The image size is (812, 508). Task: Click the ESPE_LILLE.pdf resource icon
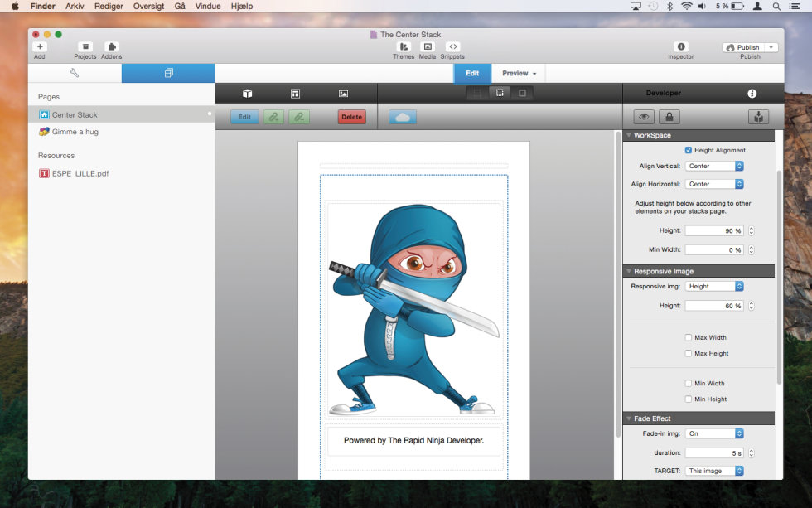tap(44, 173)
